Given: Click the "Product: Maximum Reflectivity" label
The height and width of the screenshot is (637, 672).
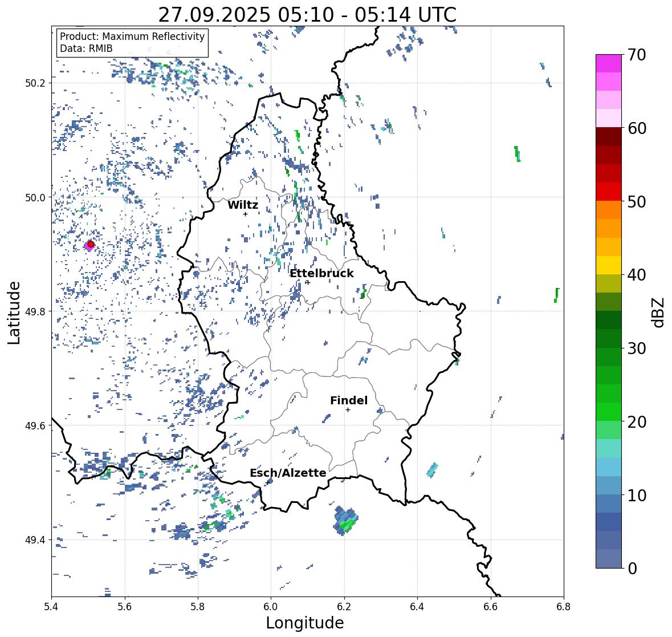Looking at the screenshot, I should [132, 36].
